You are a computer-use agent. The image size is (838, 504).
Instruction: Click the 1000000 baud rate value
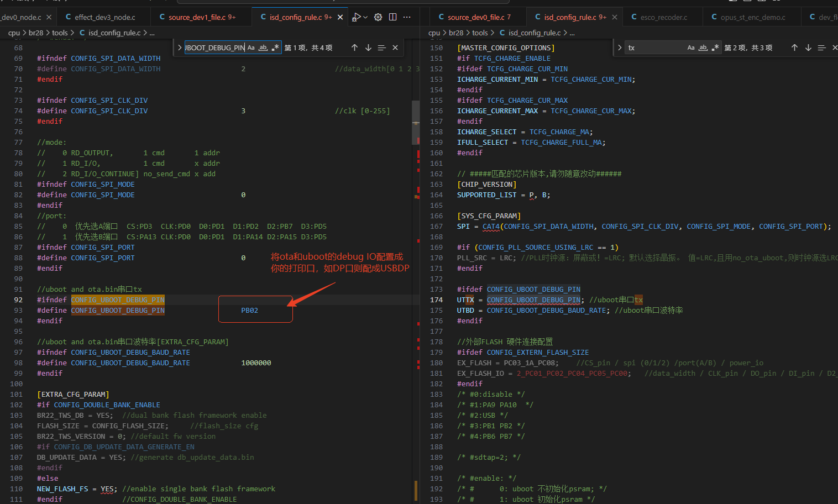point(256,363)
